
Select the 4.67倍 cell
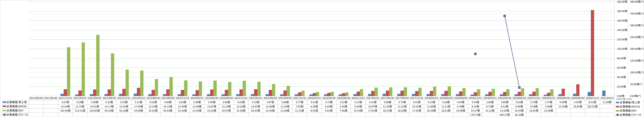66,102
